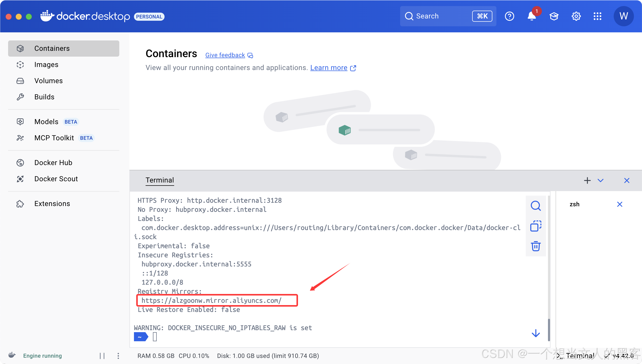Open the help question mark icon
Image resolution: width=642 pixels, height=364 pixels.
[x=510, y=16]
